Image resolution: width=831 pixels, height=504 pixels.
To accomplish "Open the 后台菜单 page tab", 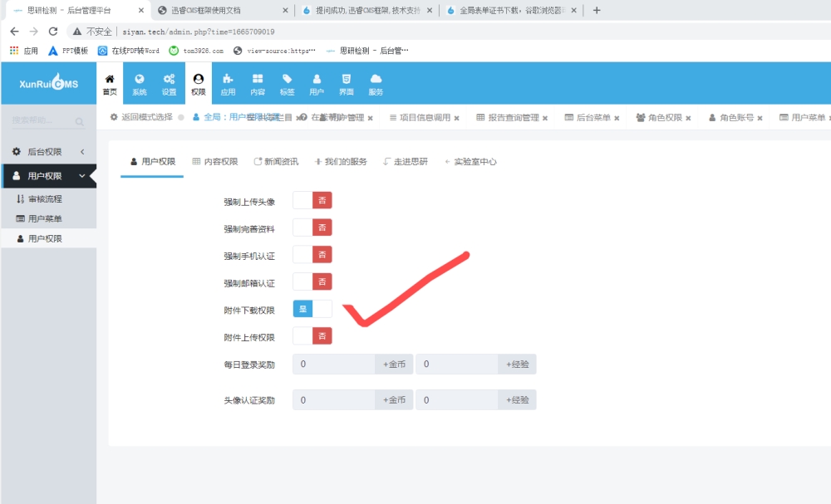I will 588,118.
